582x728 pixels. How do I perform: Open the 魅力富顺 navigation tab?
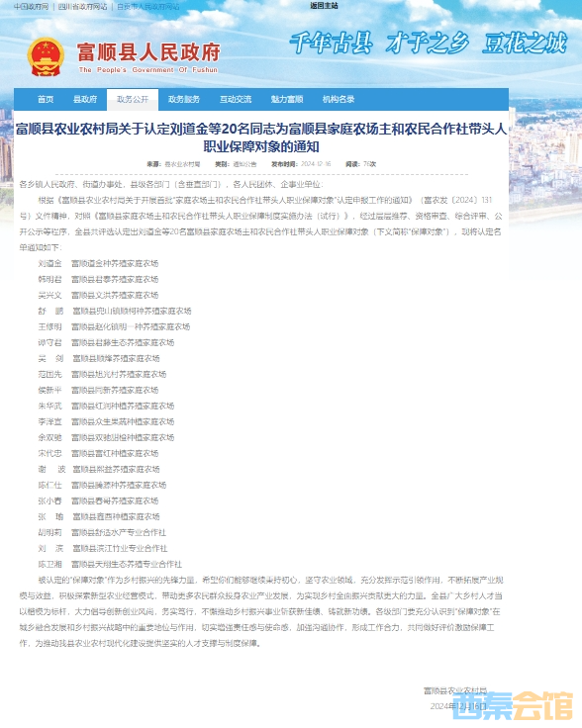(x=287, y=99)
